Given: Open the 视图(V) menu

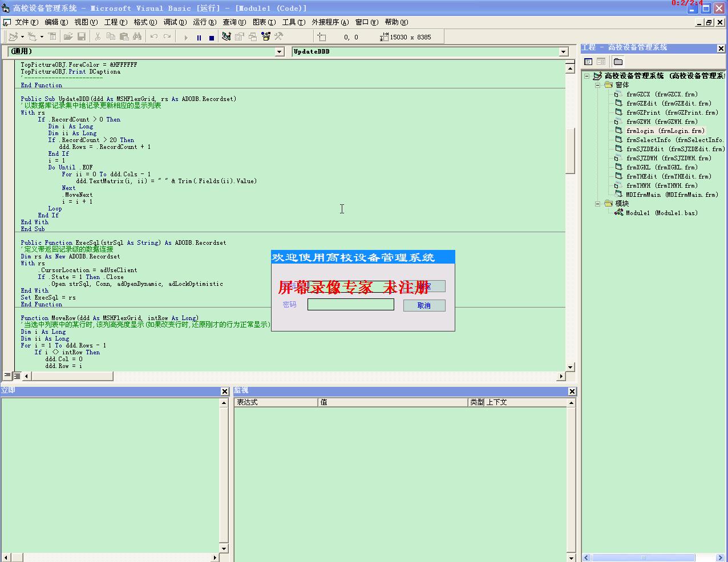Looking at the screenshot, I should point(86,22).
